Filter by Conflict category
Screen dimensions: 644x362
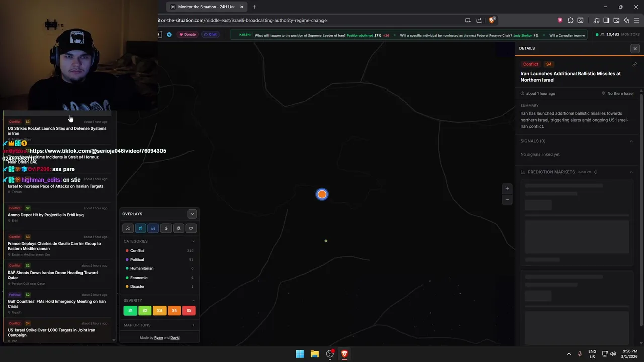(159, 251)
